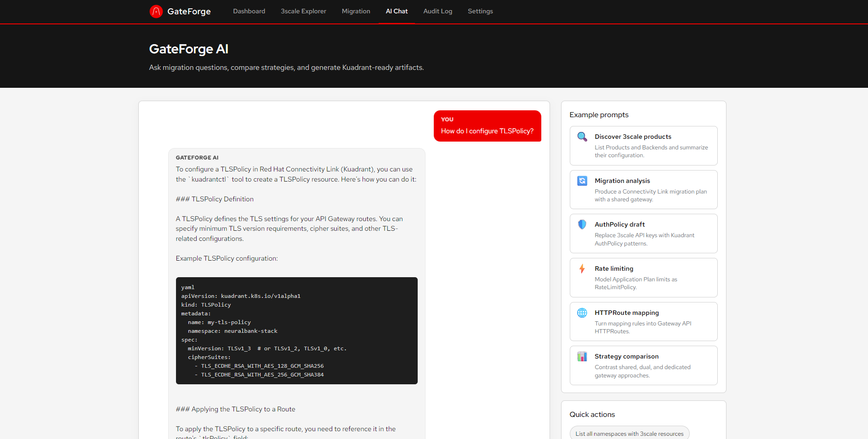868x439 pixels.
Task: Open the Migration page
Action: click(x=356, y=11)
